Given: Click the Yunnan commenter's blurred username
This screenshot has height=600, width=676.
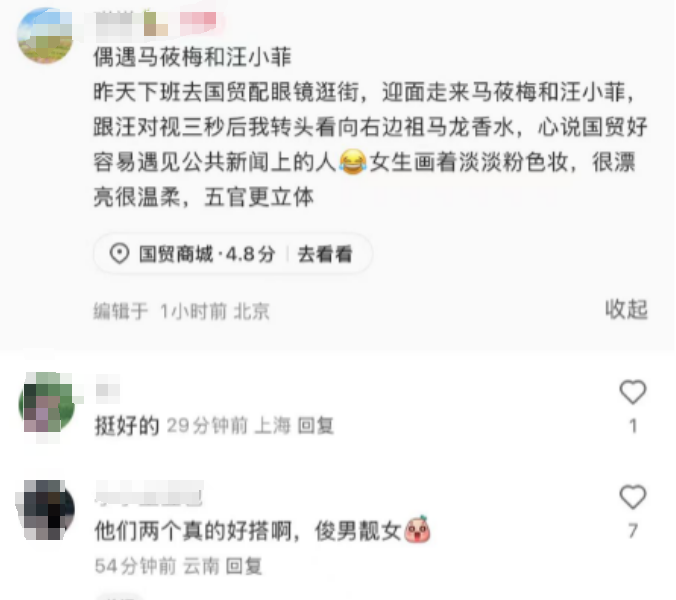Looking at the screenshot, I should (149, 493).
